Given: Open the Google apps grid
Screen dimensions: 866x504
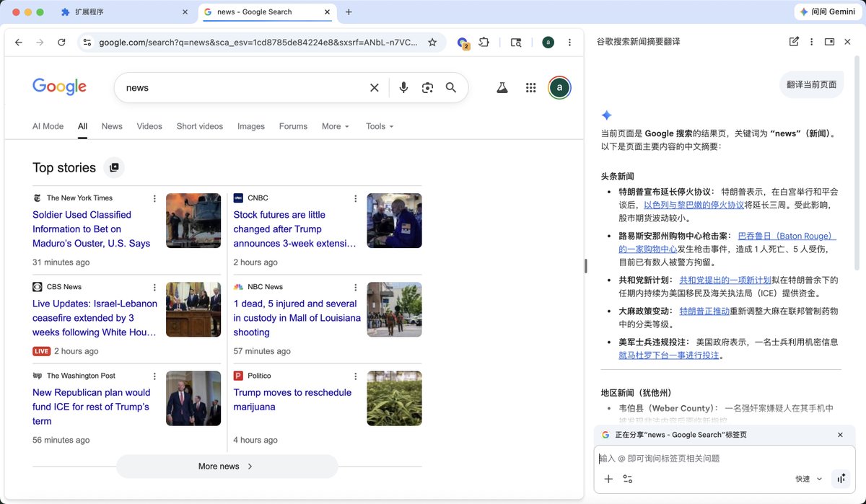Looking at the screenshot, I should tap(531, 87).
